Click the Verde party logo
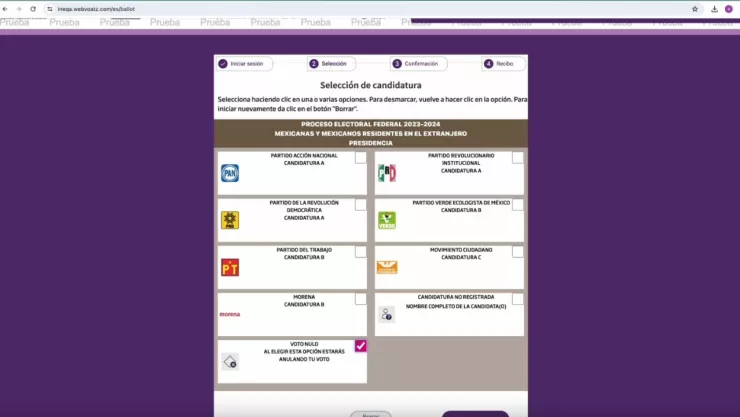The height and width of the screenshot is (417, 740). tap(387, 220)
